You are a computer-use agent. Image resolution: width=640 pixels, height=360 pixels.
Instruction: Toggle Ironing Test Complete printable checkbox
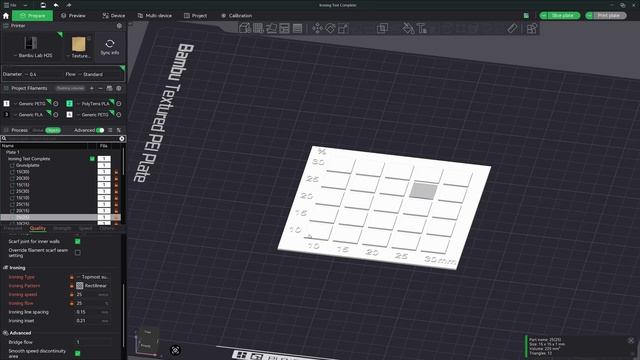point(92,159)
